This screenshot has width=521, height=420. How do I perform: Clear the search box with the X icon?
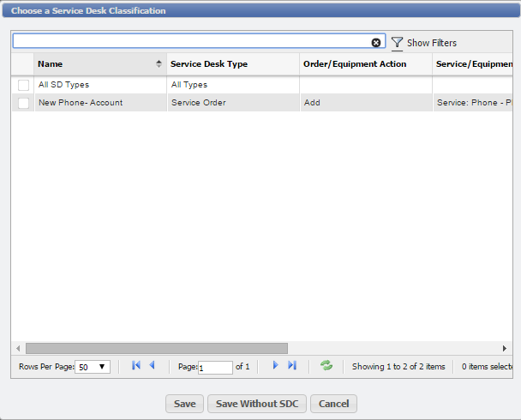[375, 42]
